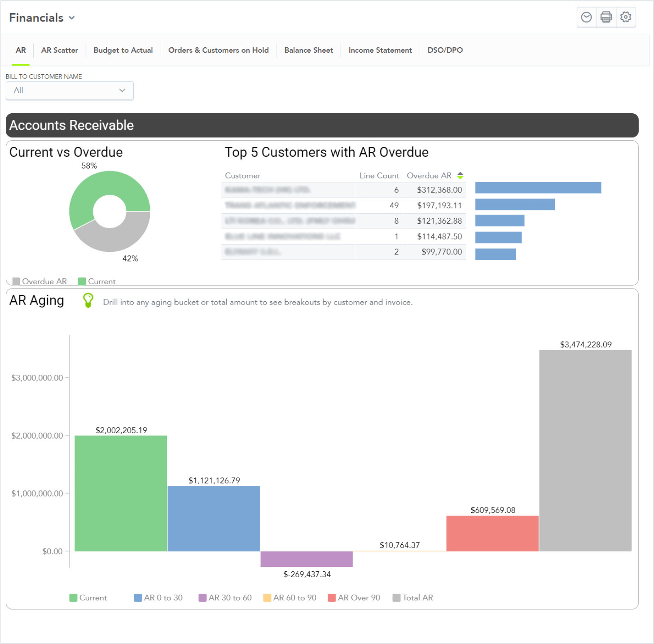Click the Line Count column header
Screen dimensions: 654x644
(x=379, y=176)
